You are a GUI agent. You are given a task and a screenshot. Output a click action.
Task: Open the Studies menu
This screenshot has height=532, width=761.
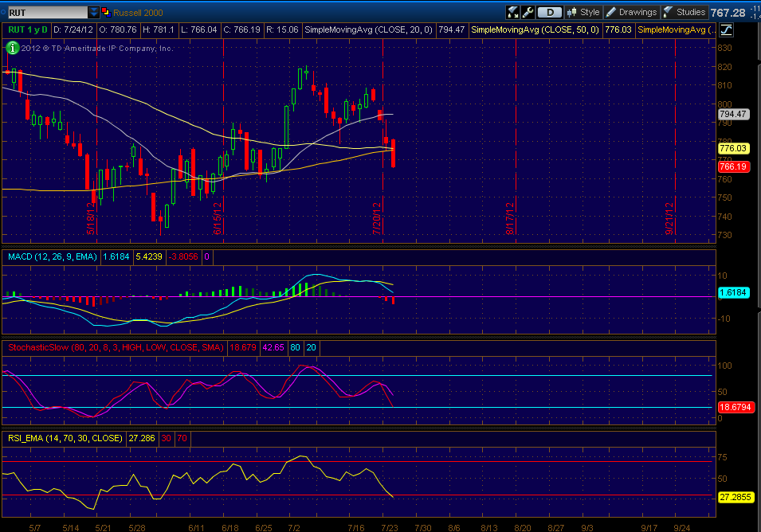click(x=685, y=12)
